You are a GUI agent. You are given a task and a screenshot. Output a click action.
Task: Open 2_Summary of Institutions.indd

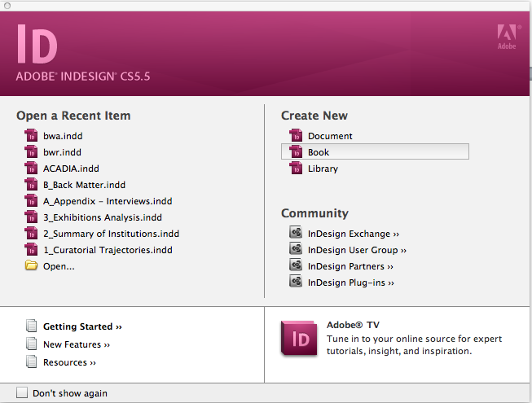coord(111,234)
